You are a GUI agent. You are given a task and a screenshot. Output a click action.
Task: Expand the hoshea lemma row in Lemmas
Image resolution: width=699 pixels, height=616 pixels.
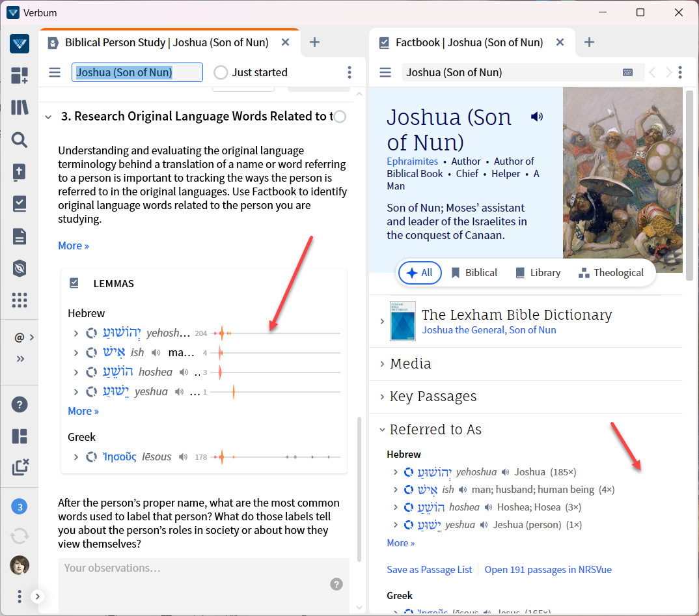pos(75,372)
